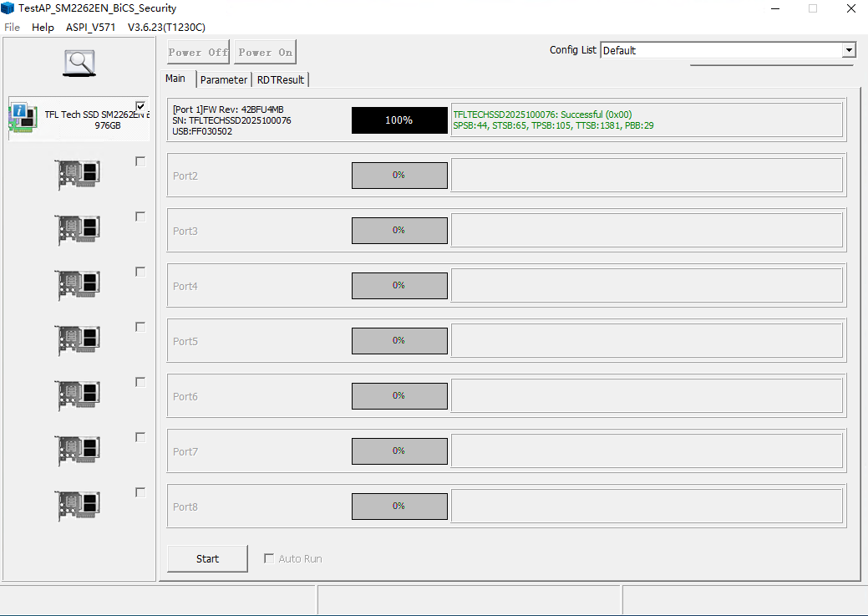This screenshot has height=616, width=868.
Task: Uncheck the TFL Tech SSD port checkbox
Action: 140,106
